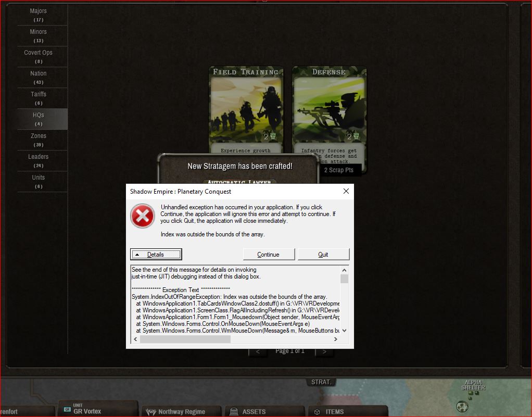Open the ASSETS tab
The height and width of the screenshot is (417, 532).
(x=264, y=411)
